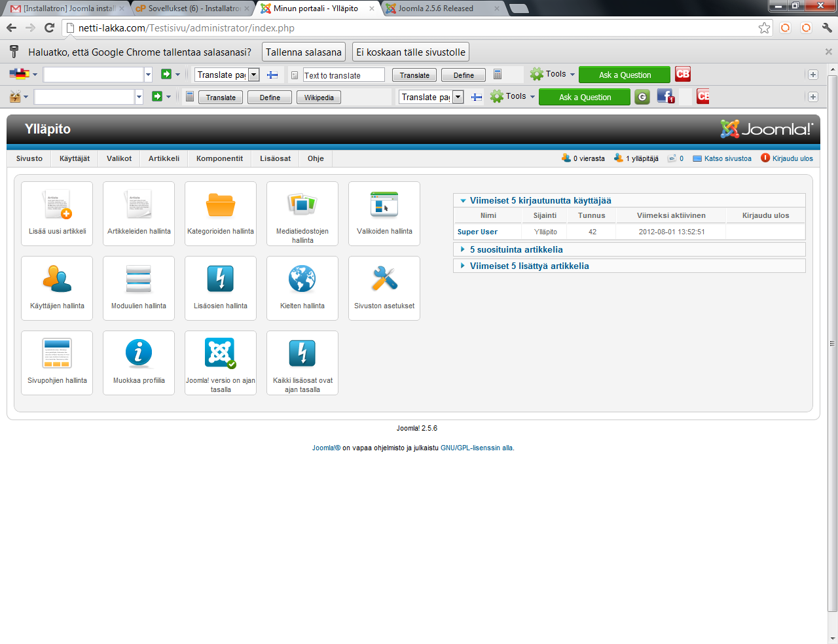
Task: Dismiss the save password bar
Action: [x=828, y=52]
